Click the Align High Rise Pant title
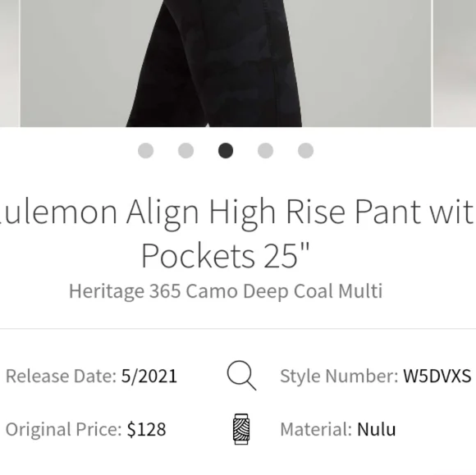Screen dimensions: 476x475 coord(238,233)
